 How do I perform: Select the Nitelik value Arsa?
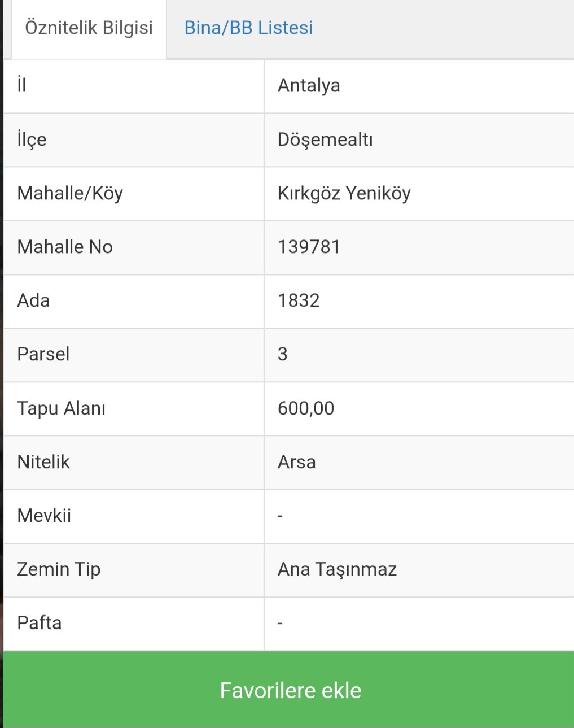tap(296, 462)
